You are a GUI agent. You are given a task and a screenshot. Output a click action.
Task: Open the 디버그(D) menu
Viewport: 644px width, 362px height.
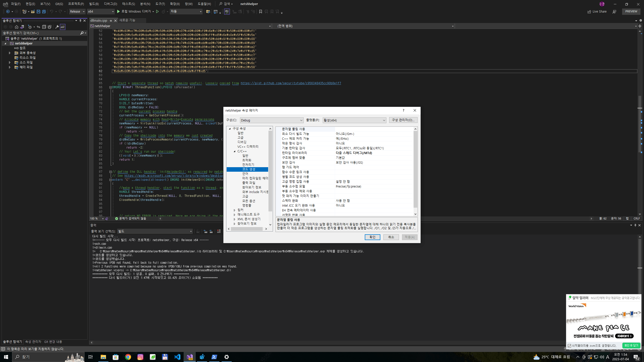[x=110, y=4]
